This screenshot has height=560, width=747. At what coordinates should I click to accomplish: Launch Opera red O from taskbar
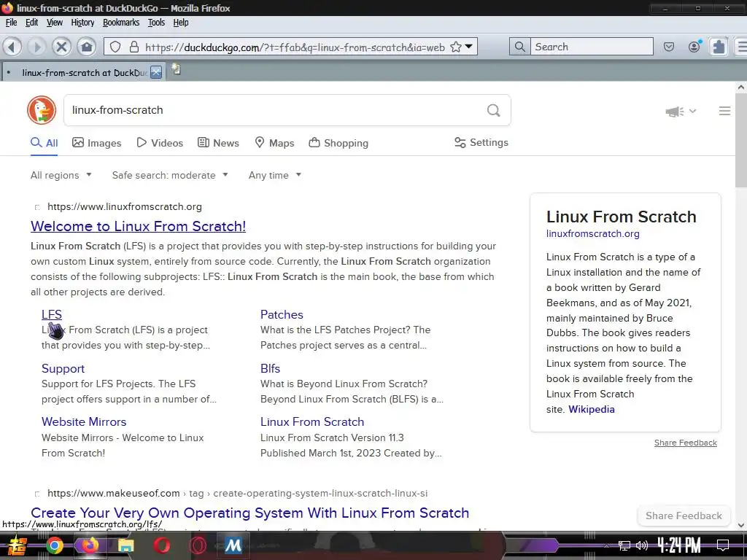(x=161, y=545)
